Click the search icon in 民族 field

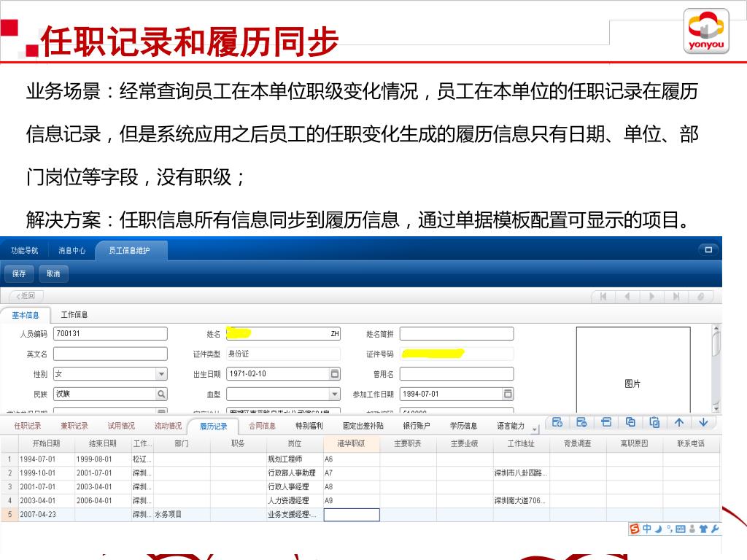pyautogui.click(x=161, y=394)
